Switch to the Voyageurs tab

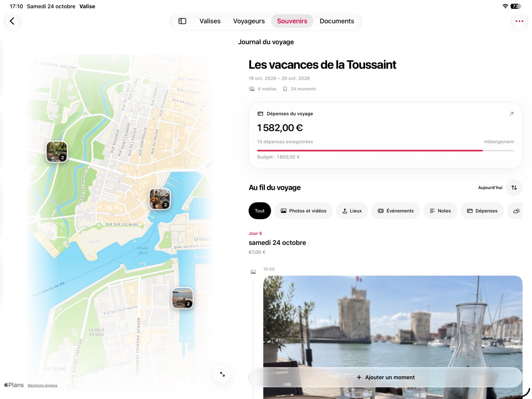249,21
